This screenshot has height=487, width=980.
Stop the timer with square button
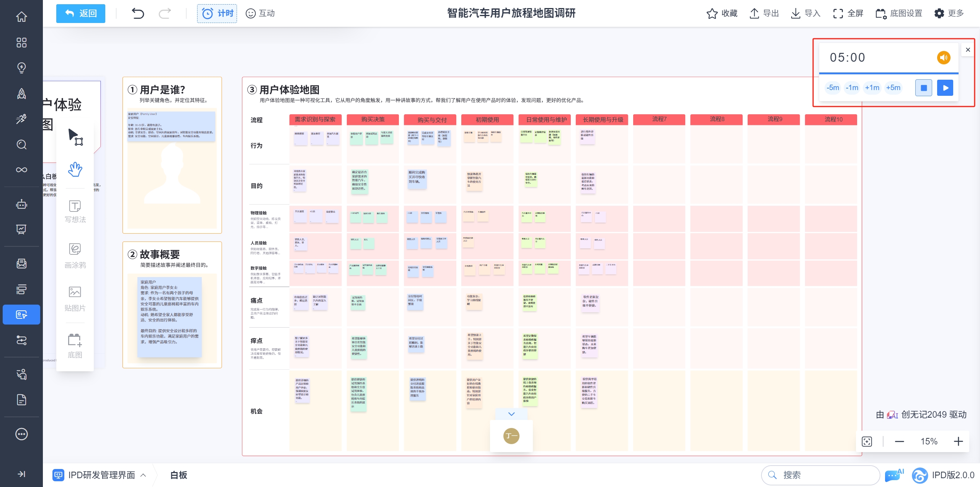click(x=923, y=88)
